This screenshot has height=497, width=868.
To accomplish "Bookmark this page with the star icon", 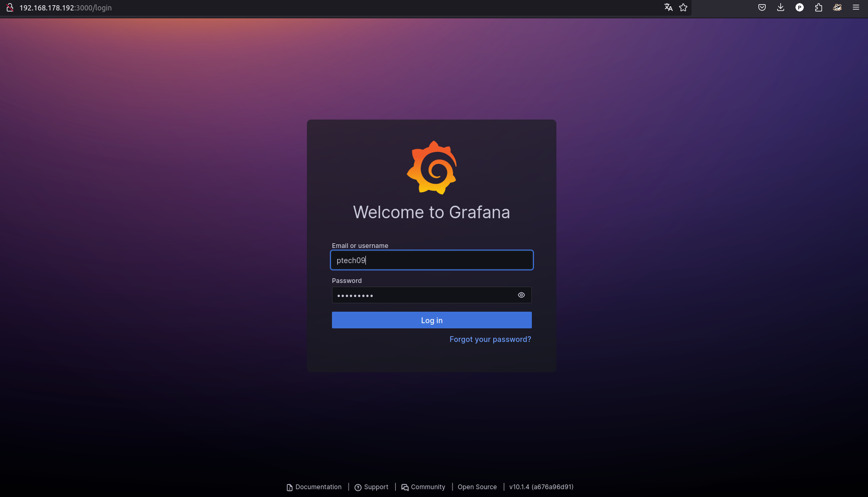I will coord(683,7).
